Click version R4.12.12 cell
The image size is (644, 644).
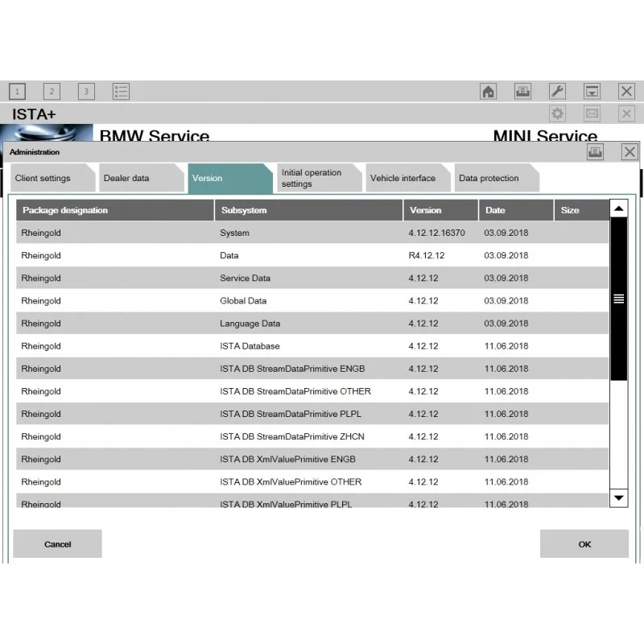[x=427, y=255]
